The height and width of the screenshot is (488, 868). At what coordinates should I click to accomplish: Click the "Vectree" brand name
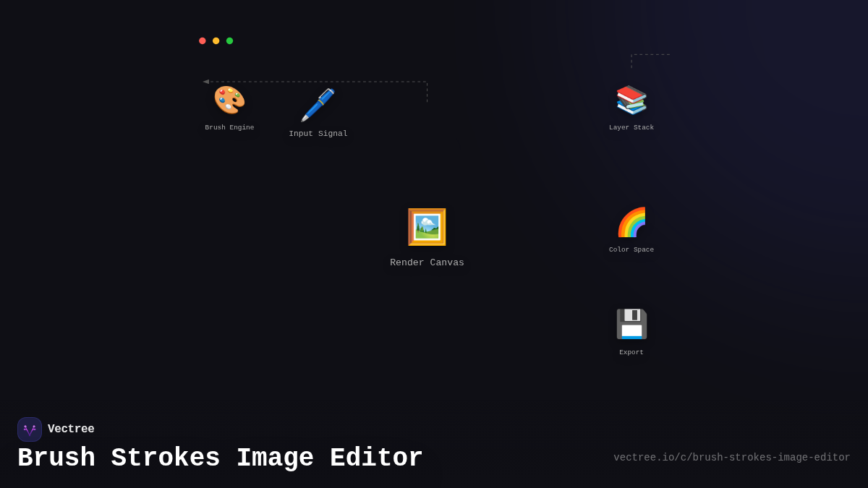click(x=71, y=429)
